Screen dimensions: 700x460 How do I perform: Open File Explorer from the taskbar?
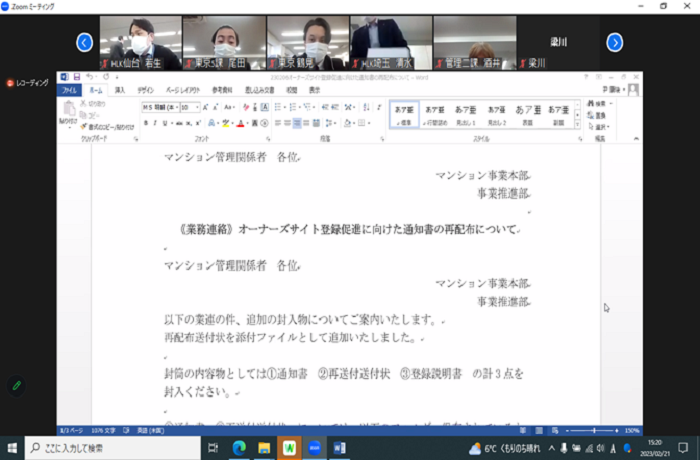264,448
